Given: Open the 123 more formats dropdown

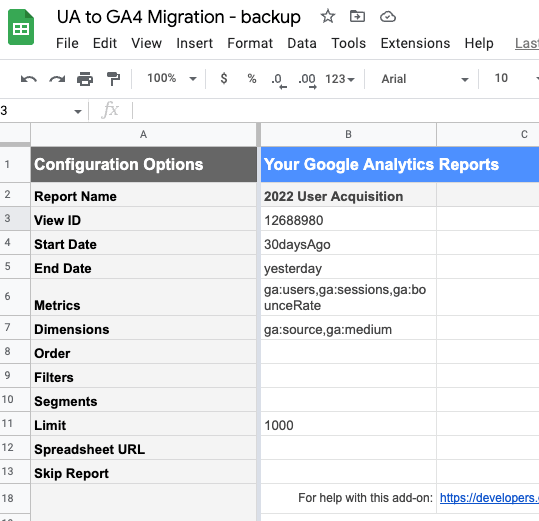Looking at the screenshot, I should pos(340,79).
